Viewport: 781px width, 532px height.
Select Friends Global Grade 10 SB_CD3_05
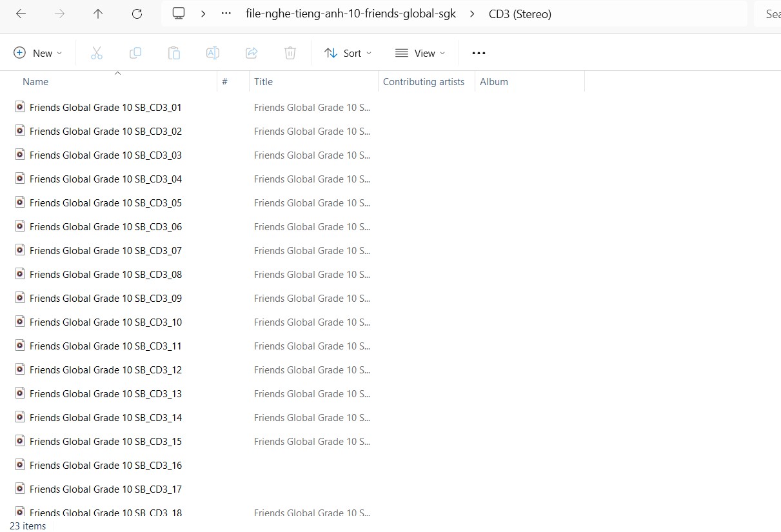click(x=105, y=202)
